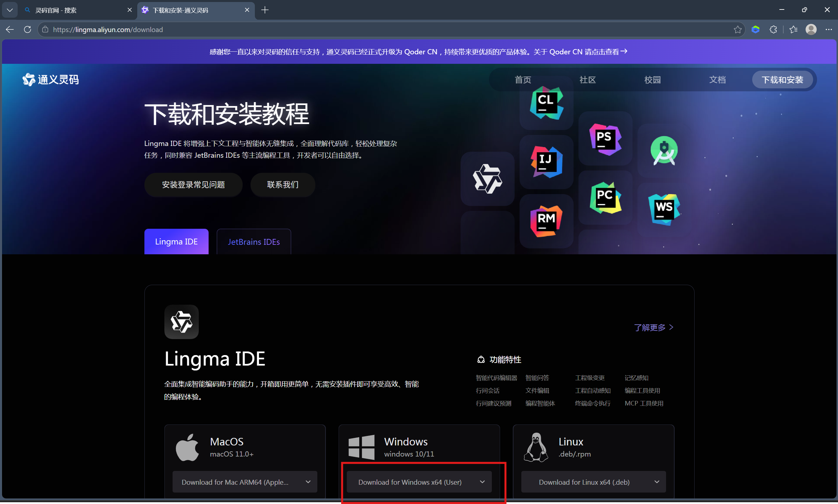Click the WebStorm WS icon

coord(664,209)
